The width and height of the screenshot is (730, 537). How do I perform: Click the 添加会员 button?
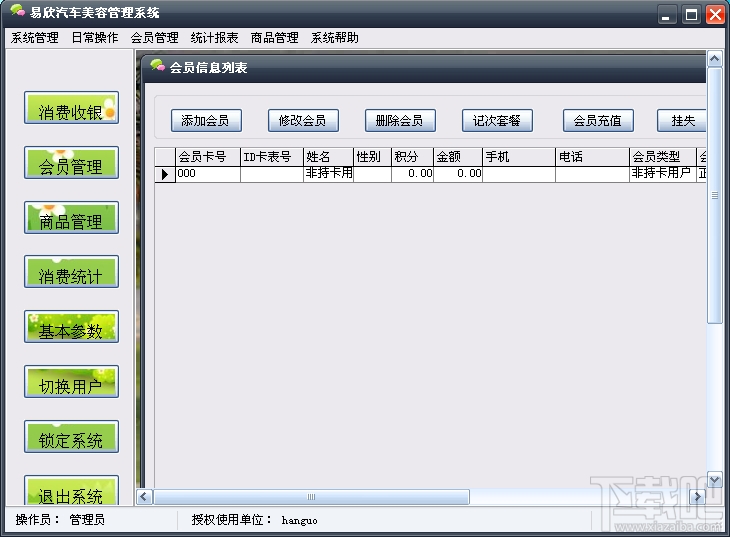pos(206,121)
